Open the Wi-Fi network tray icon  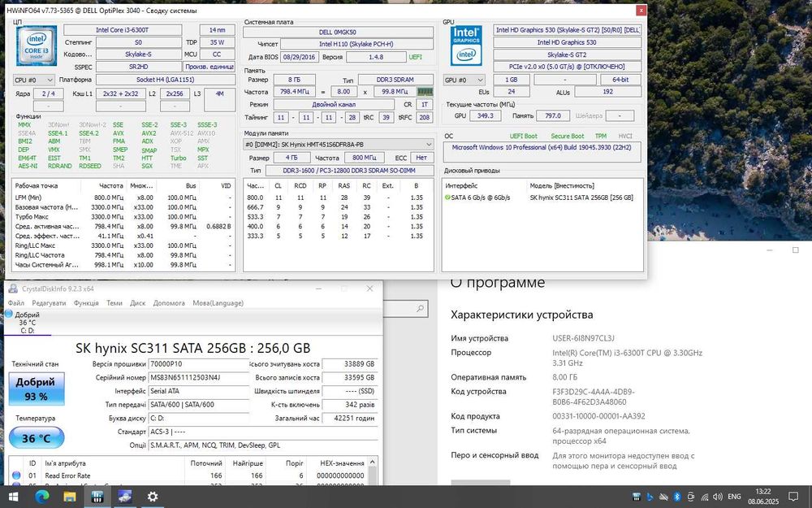pos(704,497)
